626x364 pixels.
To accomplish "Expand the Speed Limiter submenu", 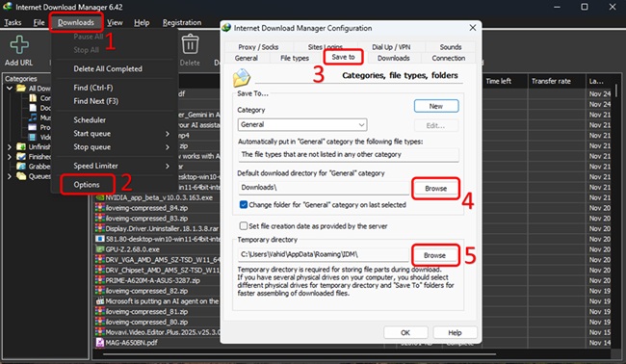I will (x=168, y=166).
